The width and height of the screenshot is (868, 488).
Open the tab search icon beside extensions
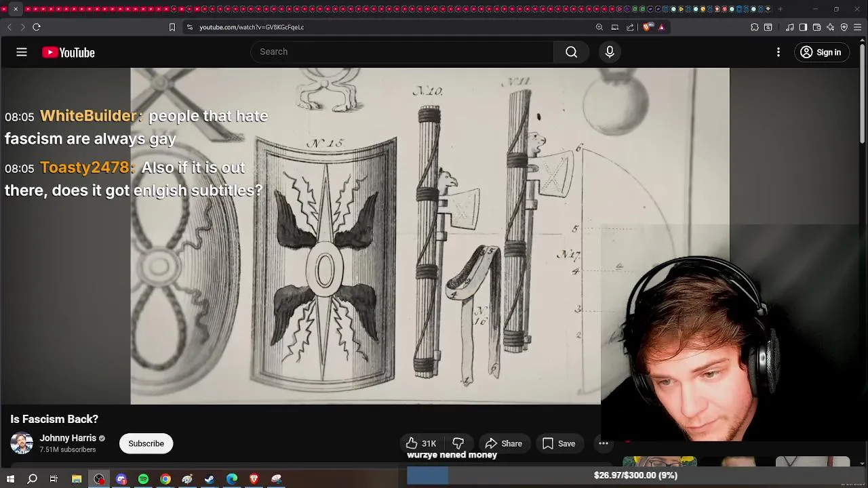click(x=768, y=27)
